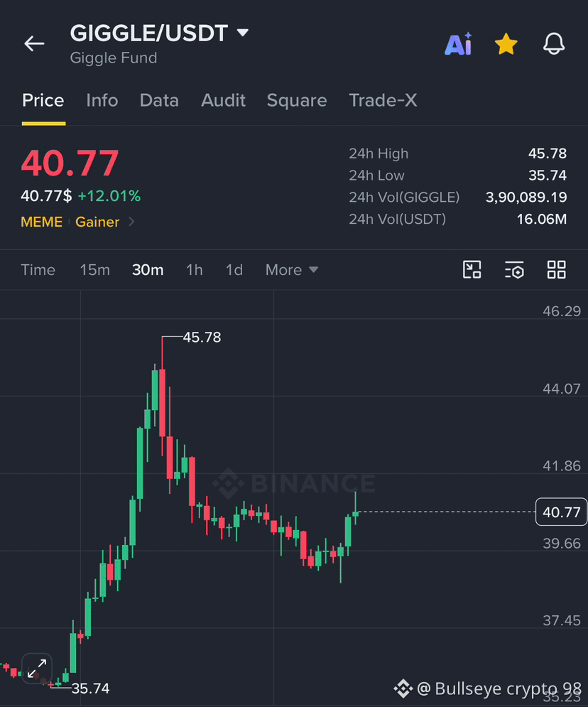
Task: Tap the picture-in-picture chart icon
Action: click(x=472, y=269)
